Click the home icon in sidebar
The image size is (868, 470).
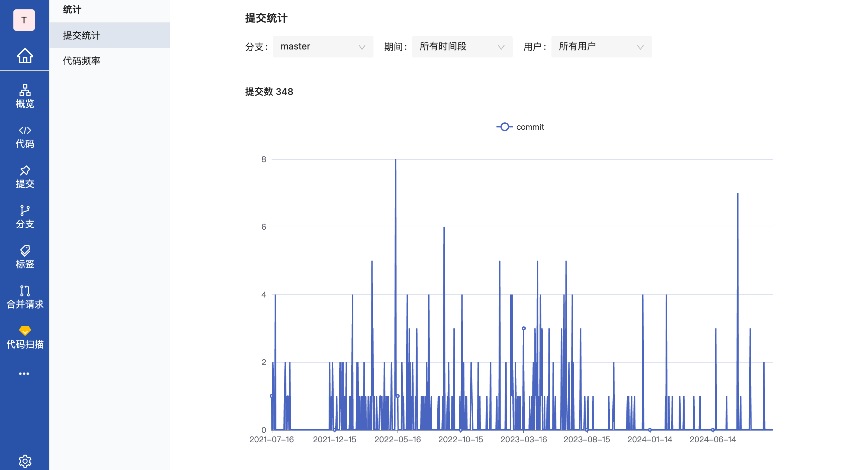coord(25,55)
